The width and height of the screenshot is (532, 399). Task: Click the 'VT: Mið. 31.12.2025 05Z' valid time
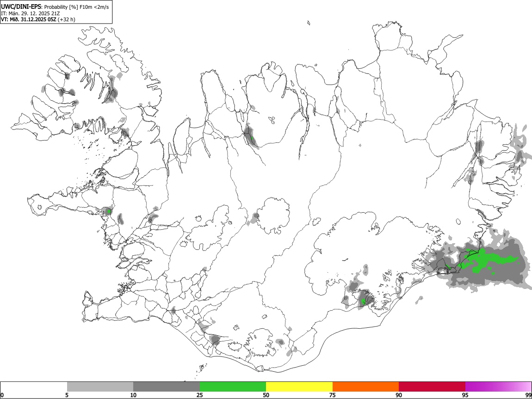29,19
